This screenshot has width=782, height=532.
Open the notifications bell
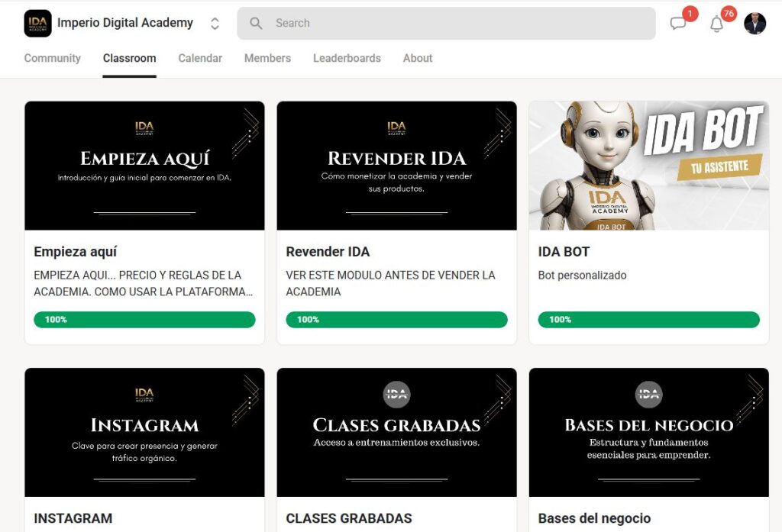(x=716, y=24)
